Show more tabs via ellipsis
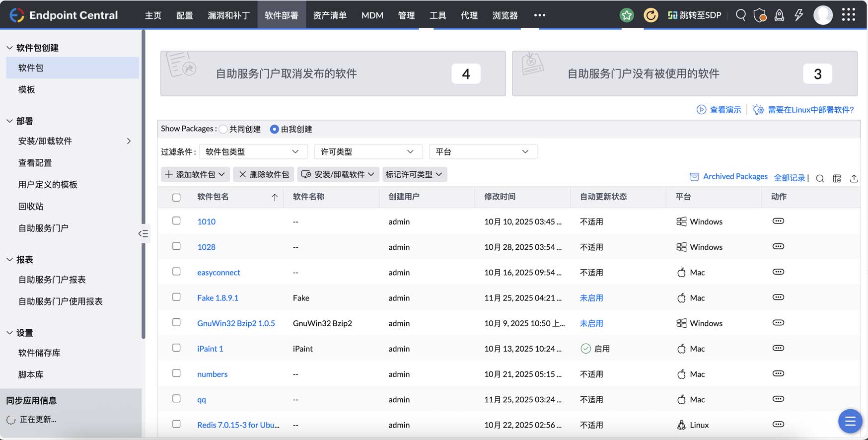868x440 pixels. [x=540, y=15]
